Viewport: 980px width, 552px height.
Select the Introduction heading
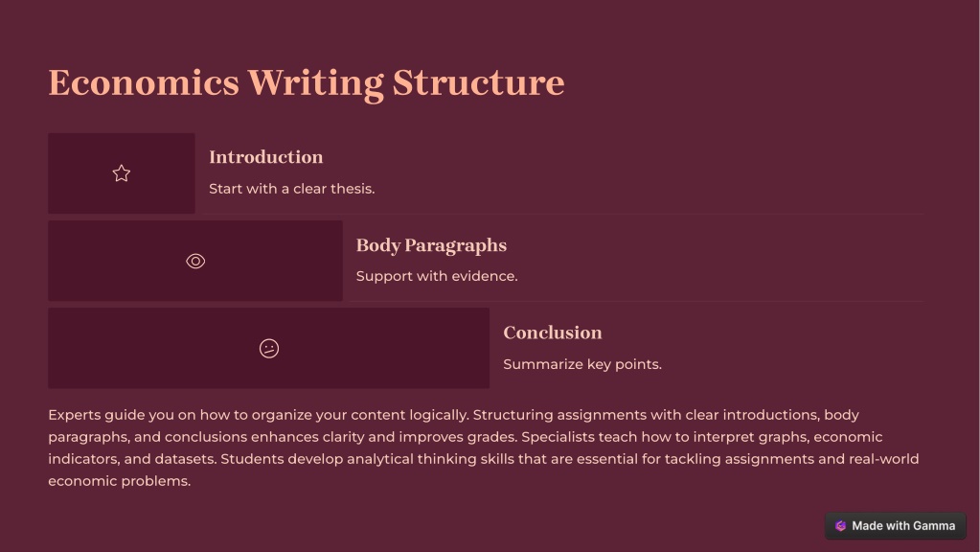pos(265,157)
